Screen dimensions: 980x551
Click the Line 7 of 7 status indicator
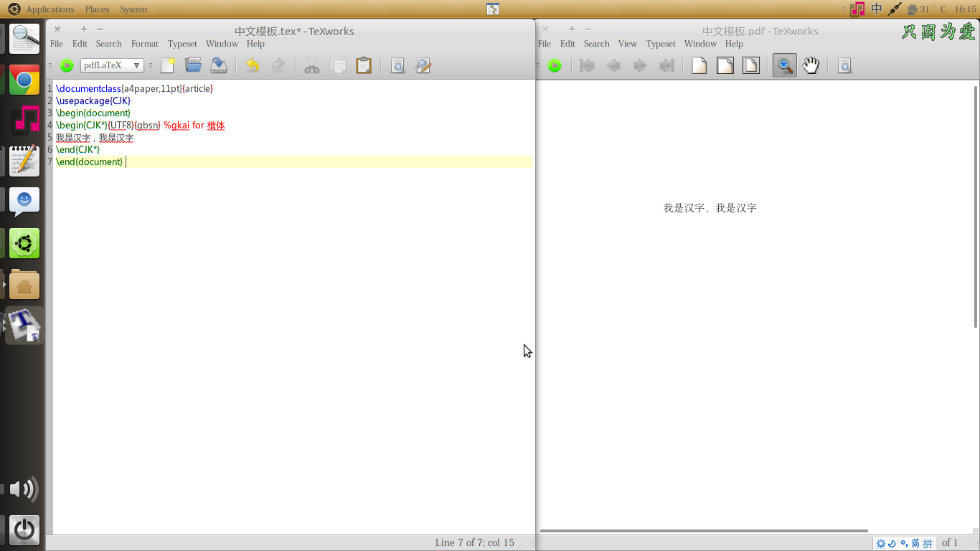(475, 542)
